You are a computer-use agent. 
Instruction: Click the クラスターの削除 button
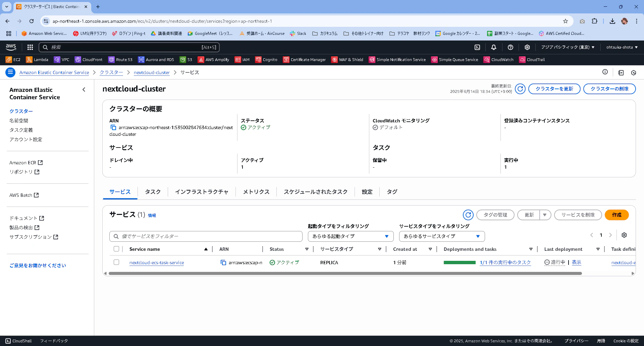pyautogui.click(x=609, y=89)
